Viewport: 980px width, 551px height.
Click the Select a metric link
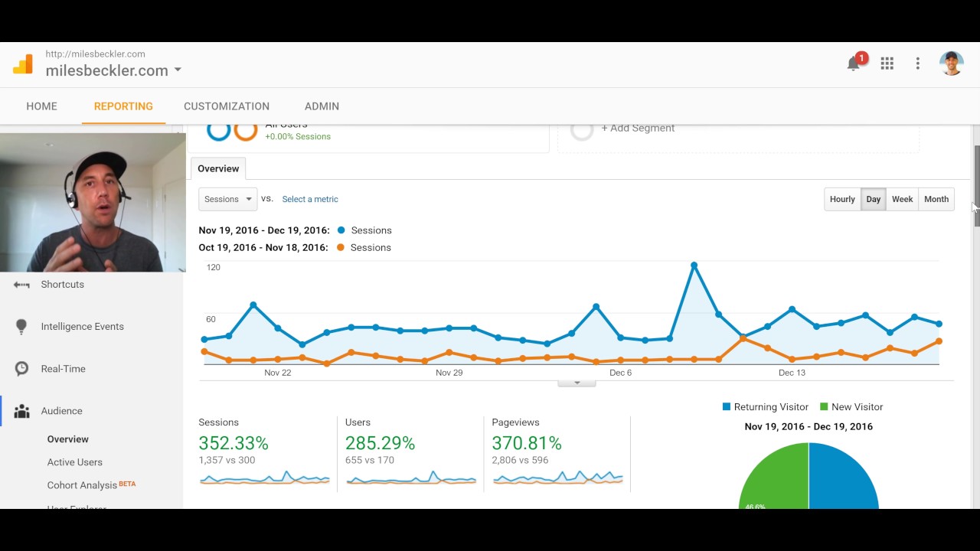click(310, 199)
